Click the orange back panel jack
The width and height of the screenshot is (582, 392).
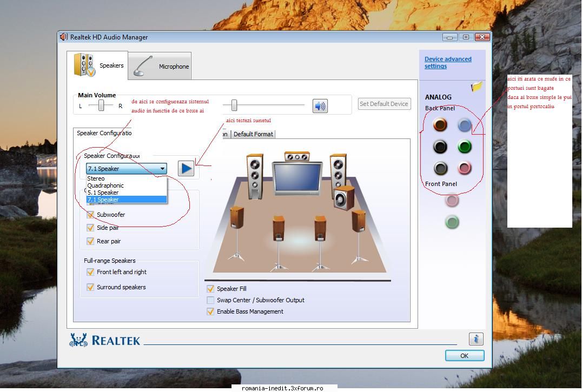click(x=440, y=125)
